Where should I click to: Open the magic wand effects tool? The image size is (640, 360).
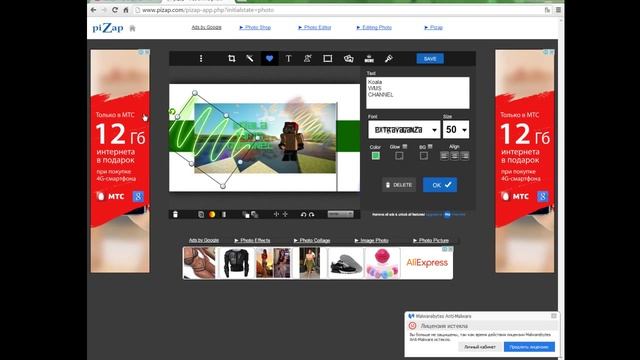tap(250, 59)
